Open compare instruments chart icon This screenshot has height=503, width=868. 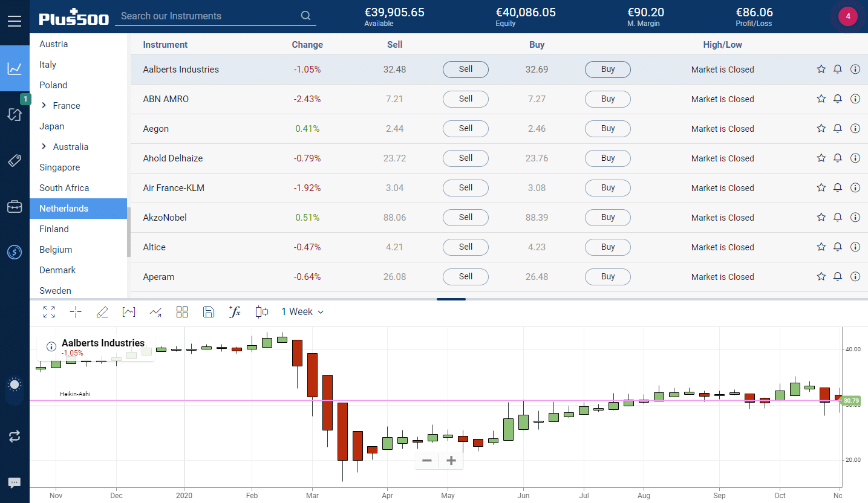pos(155,312)
